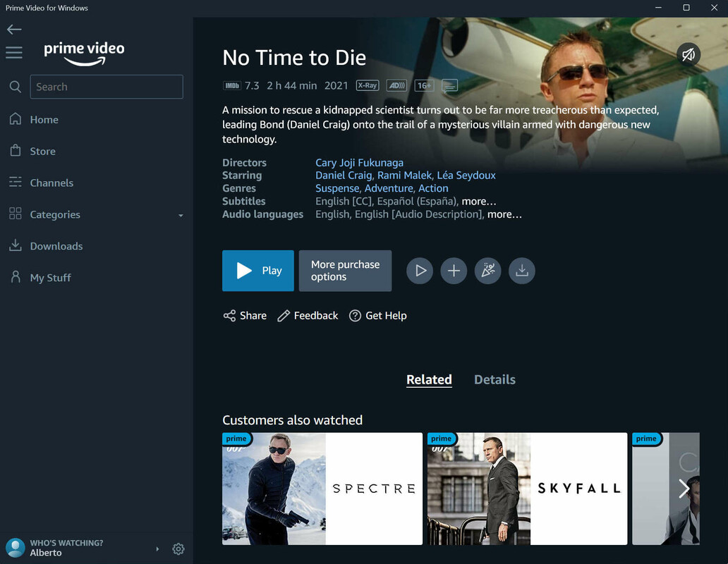Start a Watch Party with celebration icon
The image size is (728, 564).
[487, 271]
